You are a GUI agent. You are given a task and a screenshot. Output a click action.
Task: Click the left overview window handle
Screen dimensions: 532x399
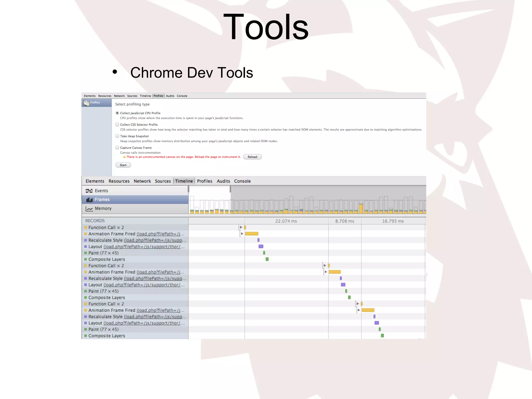(x=189, y=189)
